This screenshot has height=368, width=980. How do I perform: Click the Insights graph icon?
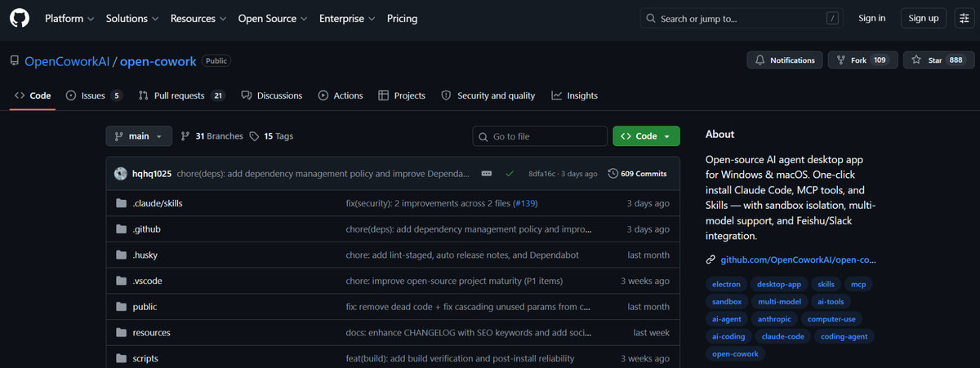pyautogui.click(x=556, y=95)
